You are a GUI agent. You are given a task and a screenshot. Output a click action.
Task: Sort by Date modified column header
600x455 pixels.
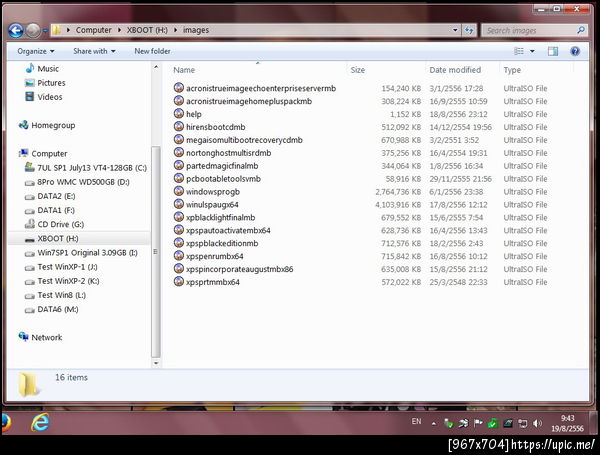pos(455,70)
